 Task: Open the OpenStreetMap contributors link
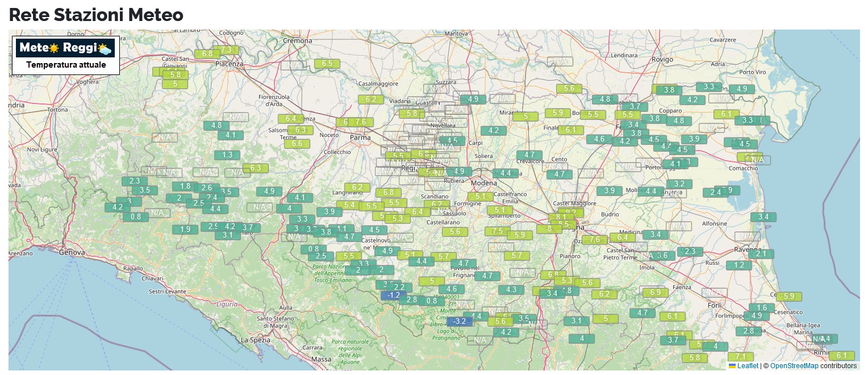pos(794,366)
